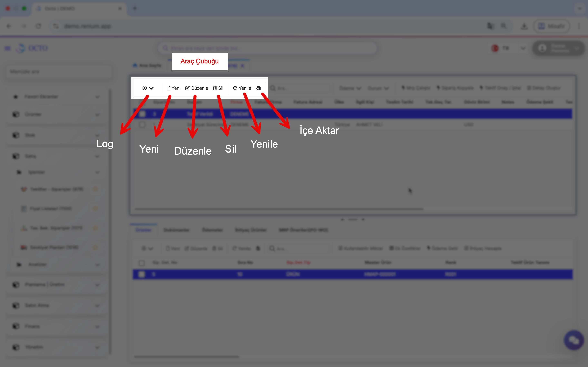Click the Mrp Çalıştır button
Image resolution: width=588 pixels, height=367 pixels.
[415, 88]
